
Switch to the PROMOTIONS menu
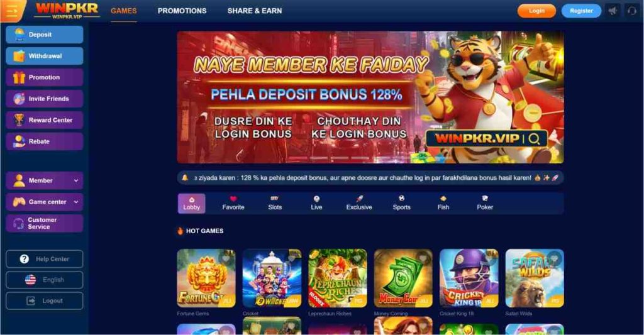coord(182,11)
